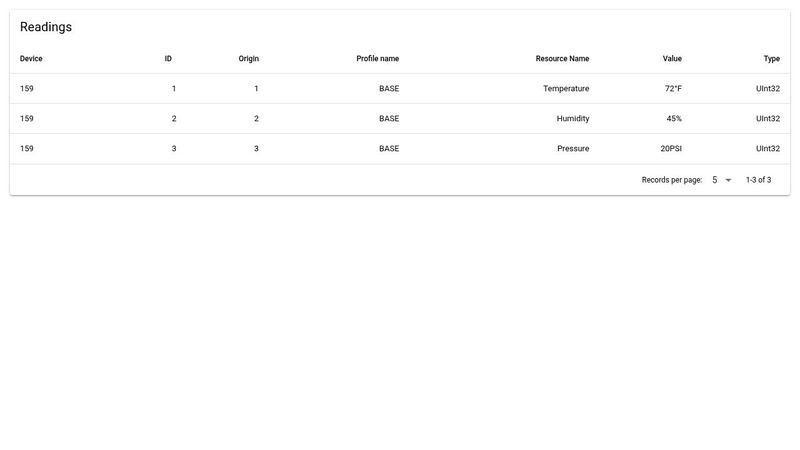Click the Value column header

pyautogui.click(x=672, y=59)
